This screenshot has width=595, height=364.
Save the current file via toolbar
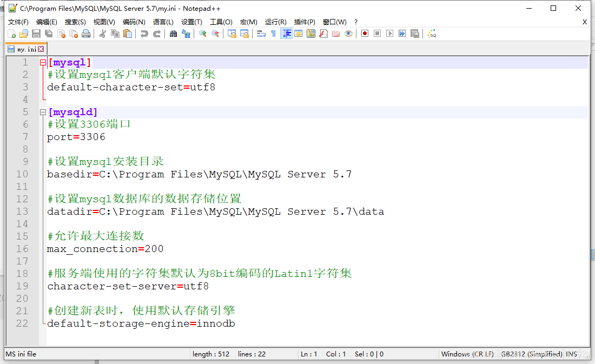tap(36, 34)
